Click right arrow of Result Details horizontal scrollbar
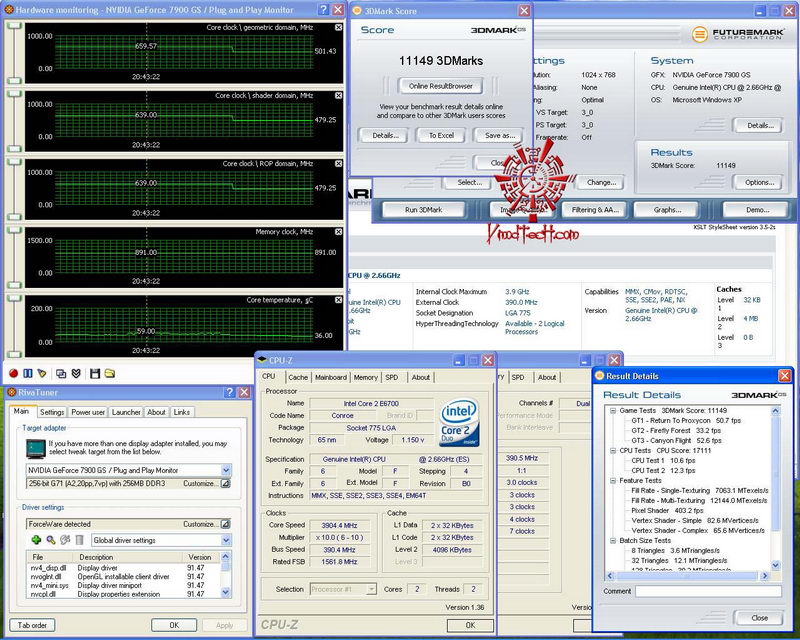Image resolution: width=800 pixels, height=640 pixels. [764, 576]
